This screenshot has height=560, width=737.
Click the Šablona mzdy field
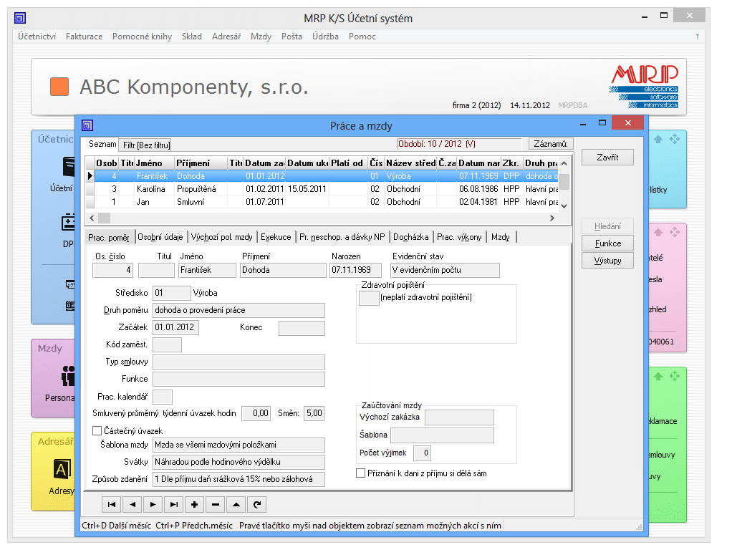click(x=239, y=445)
